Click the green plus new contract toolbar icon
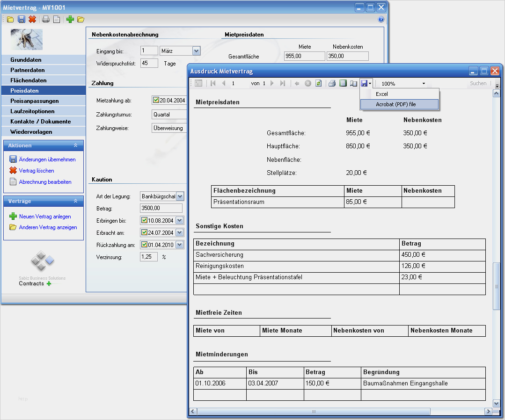The width and height of the screenshot is (505, 420). click(x=70, y=19)
